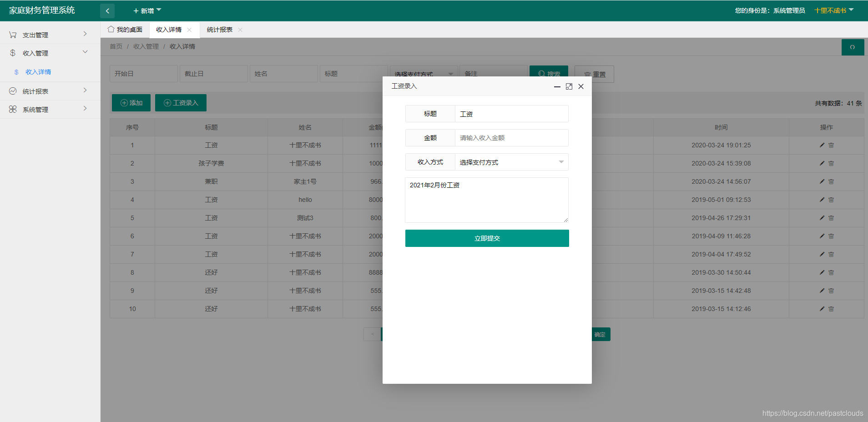868x422 pixels.
Task: Delete the row dated 2019-03-15 14:12:46
Action: point(831,309)
